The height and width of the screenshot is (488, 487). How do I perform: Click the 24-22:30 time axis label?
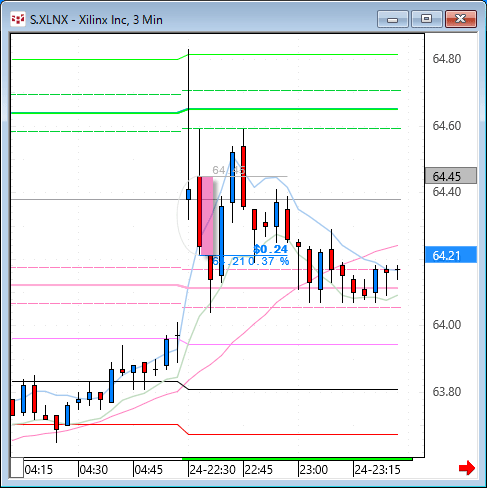(213, 470)
